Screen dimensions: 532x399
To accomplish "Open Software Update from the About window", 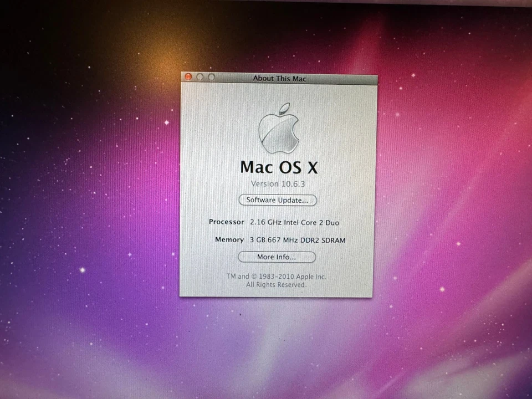I will [277, 200].
